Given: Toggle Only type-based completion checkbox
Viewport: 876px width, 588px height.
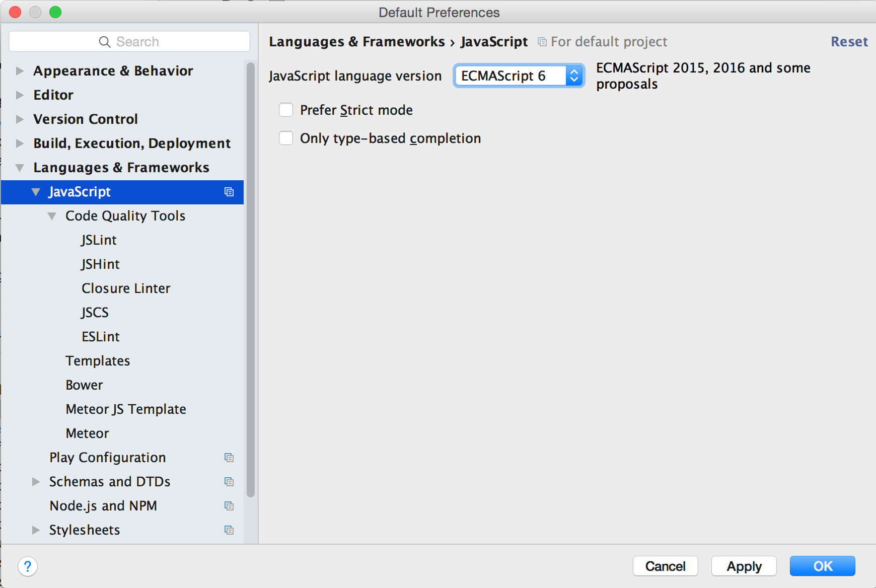Looking at the screenshot, I should [x=286, y=138].
